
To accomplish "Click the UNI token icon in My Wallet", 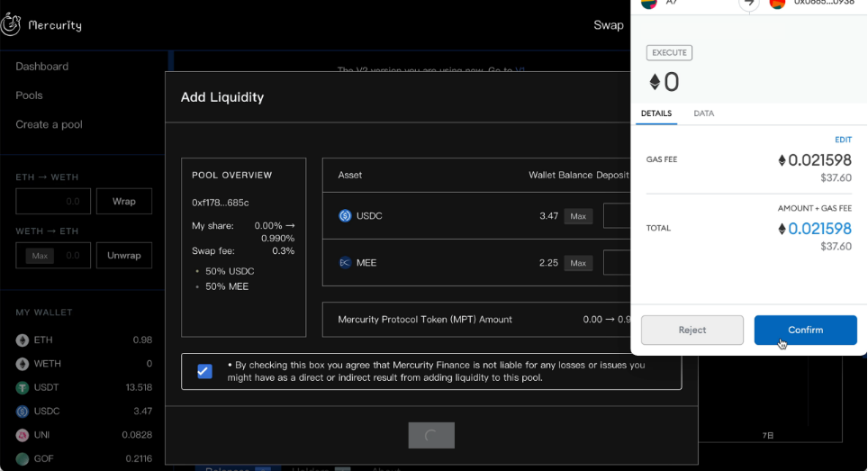I will (x=23, y=435).
